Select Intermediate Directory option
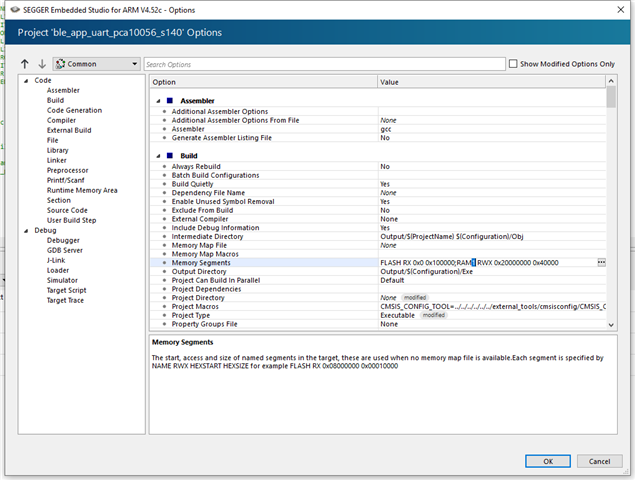The height and width of the screenshot is (480, 635). [x=378, y=237]
